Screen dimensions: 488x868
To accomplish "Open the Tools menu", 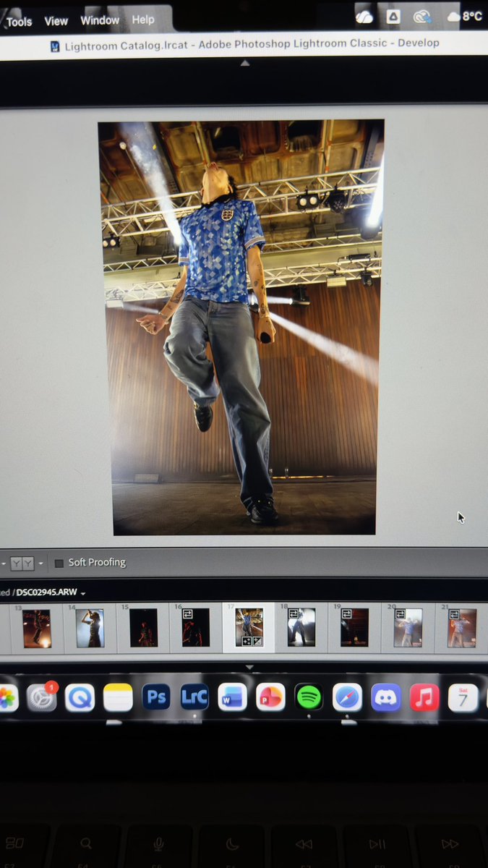I will pyautogui.click(x=19, y=22).
